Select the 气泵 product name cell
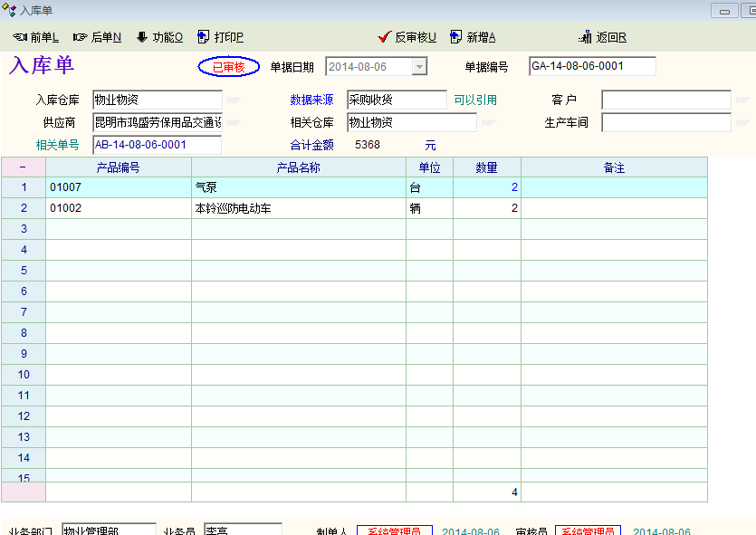Viewport: 756px width, 535px height. (x=298, y=187)
